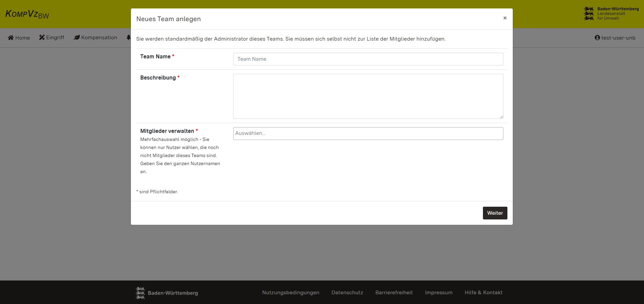Open the Kompensation menu item

(99, 38)
